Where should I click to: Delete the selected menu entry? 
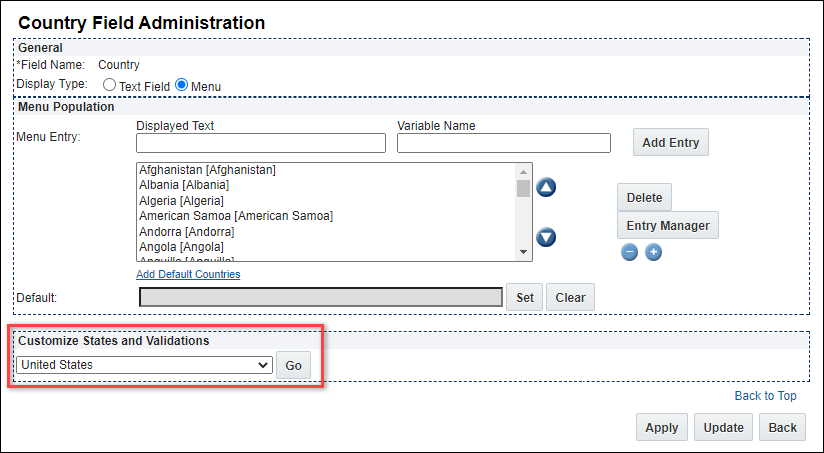[x=644, y=198]
